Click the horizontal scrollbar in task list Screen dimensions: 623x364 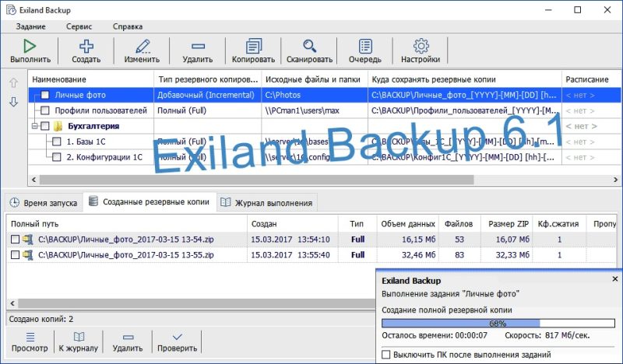point(257,180)
